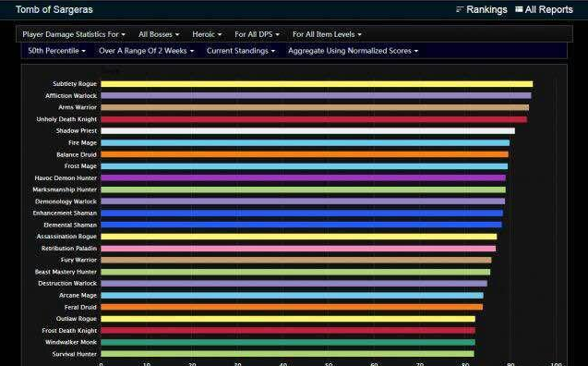Click the Feral Druid label
Image resolution: width=588 pixels, height=366 pixels.
[x=80, y=307]
